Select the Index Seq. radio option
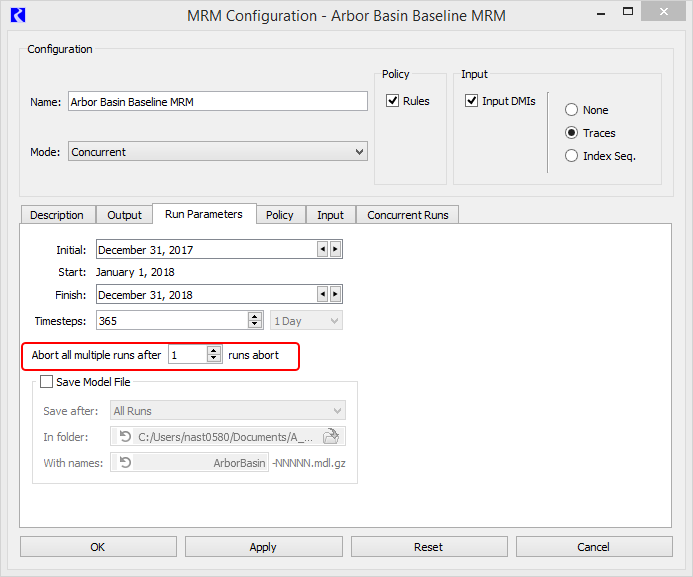 tap(572, 156)
